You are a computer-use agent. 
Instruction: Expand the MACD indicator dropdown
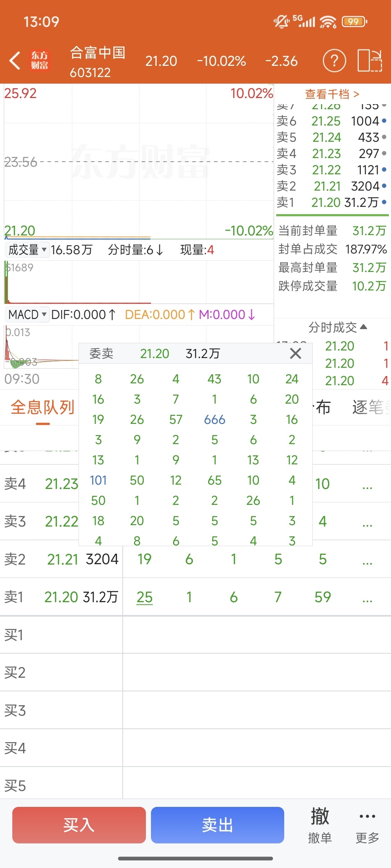(28, 314)
